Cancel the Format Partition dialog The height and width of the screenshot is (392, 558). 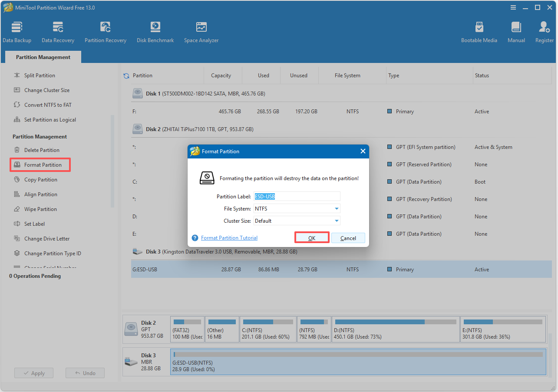(x=348, y=237)
